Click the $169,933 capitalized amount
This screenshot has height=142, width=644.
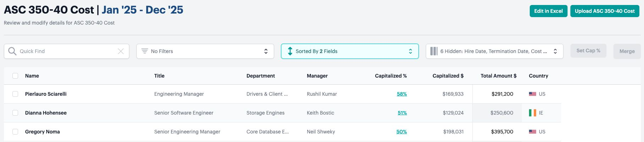tap(453, 94)
